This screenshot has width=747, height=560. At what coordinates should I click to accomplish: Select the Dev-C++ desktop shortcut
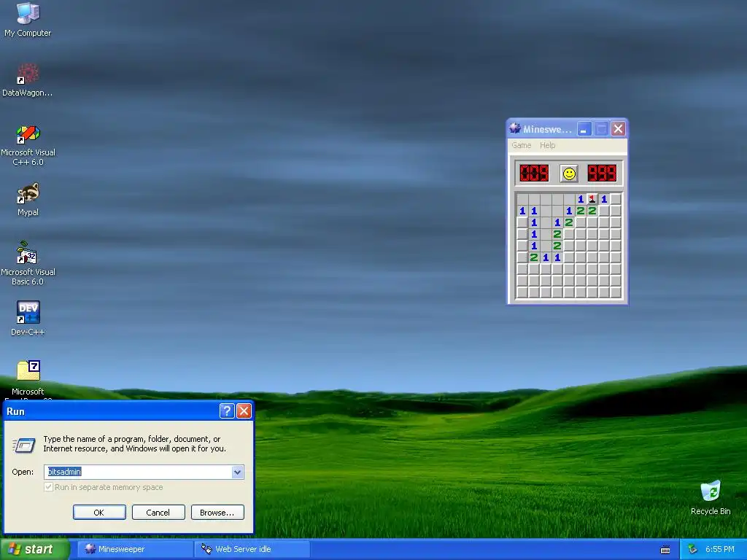pos(28,318)
